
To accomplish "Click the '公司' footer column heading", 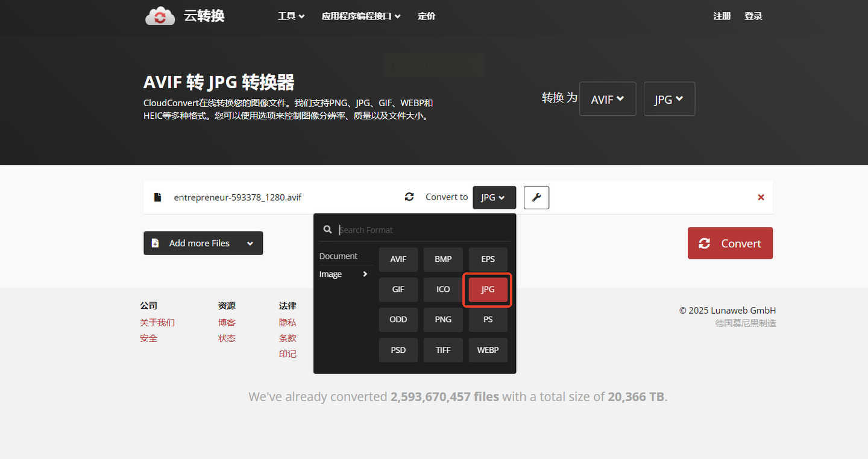I will 149,306.
